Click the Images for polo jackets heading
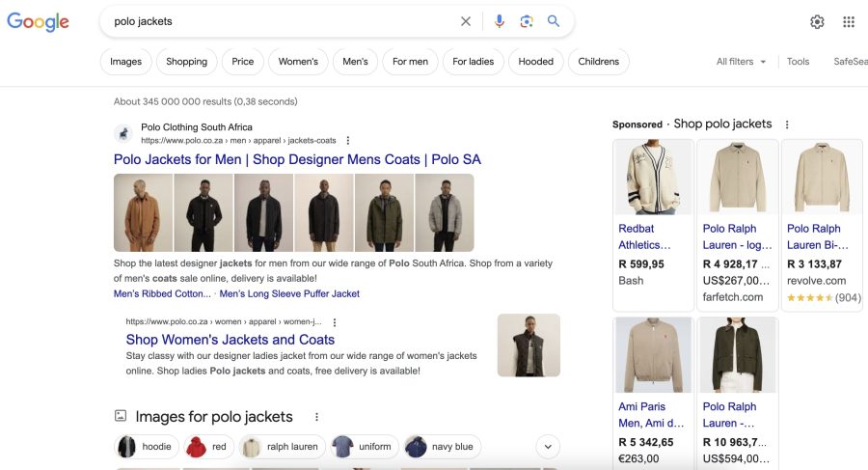Screen dimensions: 868x470 click(x=214, y=417)
